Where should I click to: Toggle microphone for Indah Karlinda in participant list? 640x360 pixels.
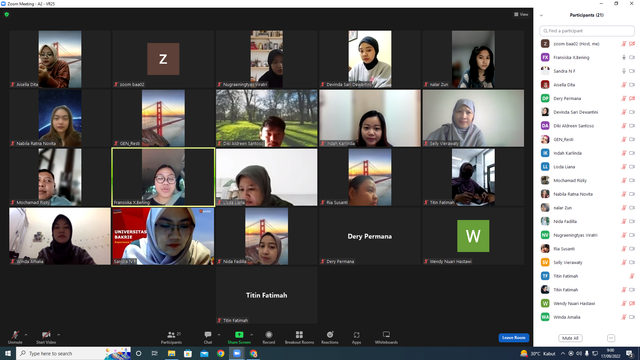624,153
